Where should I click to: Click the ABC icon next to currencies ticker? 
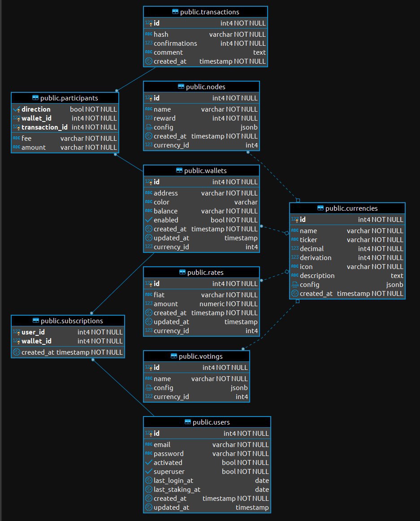(295, 239)
